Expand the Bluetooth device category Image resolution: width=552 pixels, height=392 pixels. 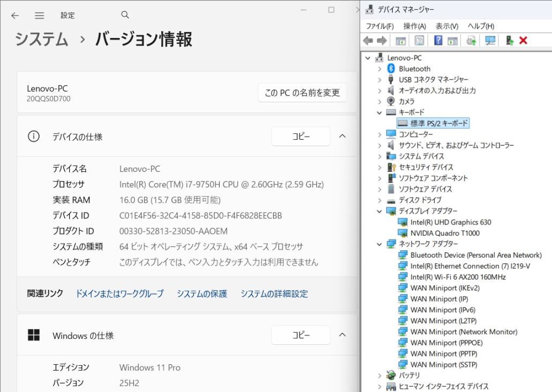380,69
